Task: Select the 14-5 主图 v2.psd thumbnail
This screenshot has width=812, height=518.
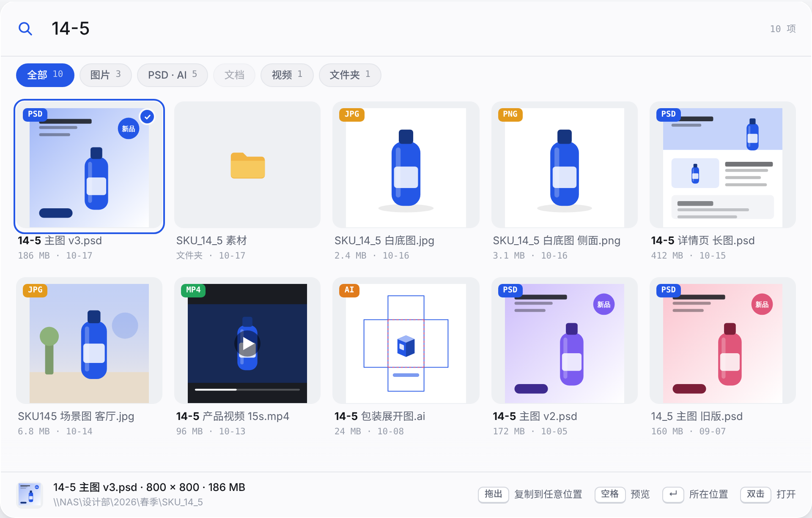Action: (565, 341)
